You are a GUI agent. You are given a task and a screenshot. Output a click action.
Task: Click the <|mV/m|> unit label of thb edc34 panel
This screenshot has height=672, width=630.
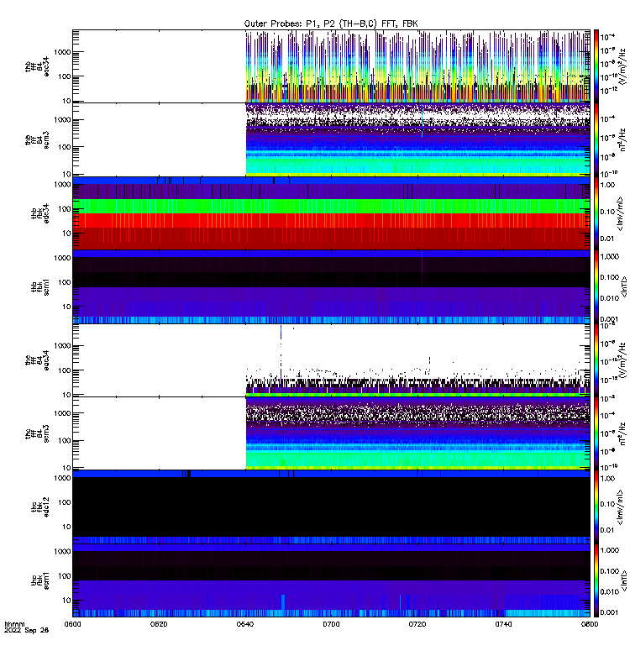pyautogui.click(x=621, y=213)
